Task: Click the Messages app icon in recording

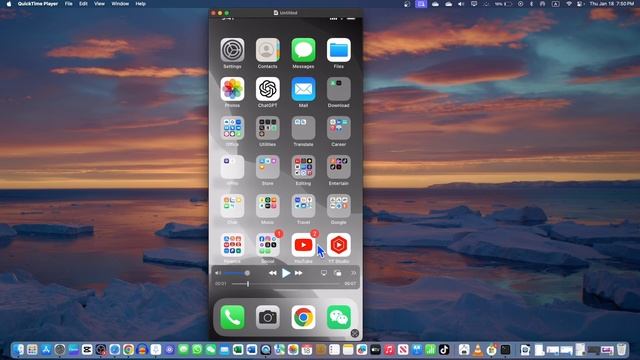Action: tap(303, 50)
